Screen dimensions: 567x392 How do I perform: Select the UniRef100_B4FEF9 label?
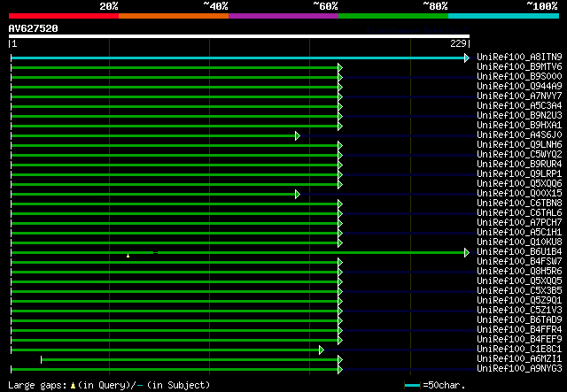tap(519, 340)
